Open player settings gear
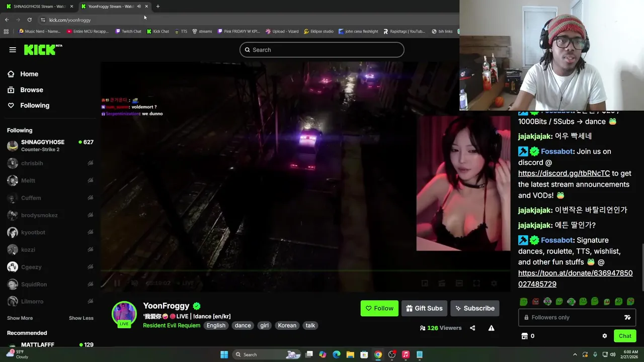 click(x=494, y=284)
